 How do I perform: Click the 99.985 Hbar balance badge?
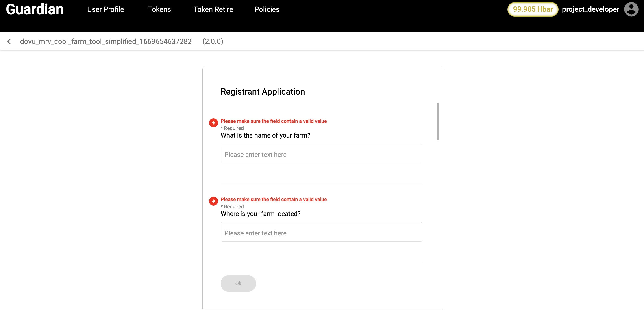click(x=533, y=9)
